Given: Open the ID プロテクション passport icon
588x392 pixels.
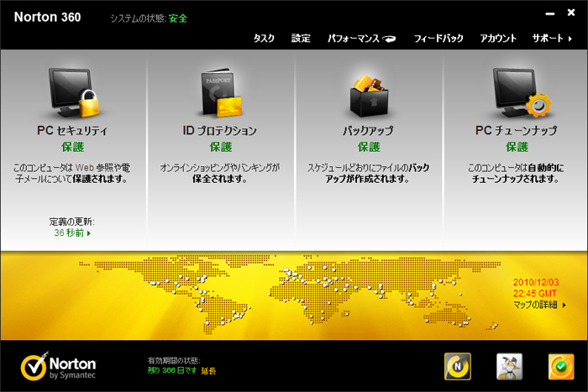Looking at the screenshot, I should pos(221,92).
